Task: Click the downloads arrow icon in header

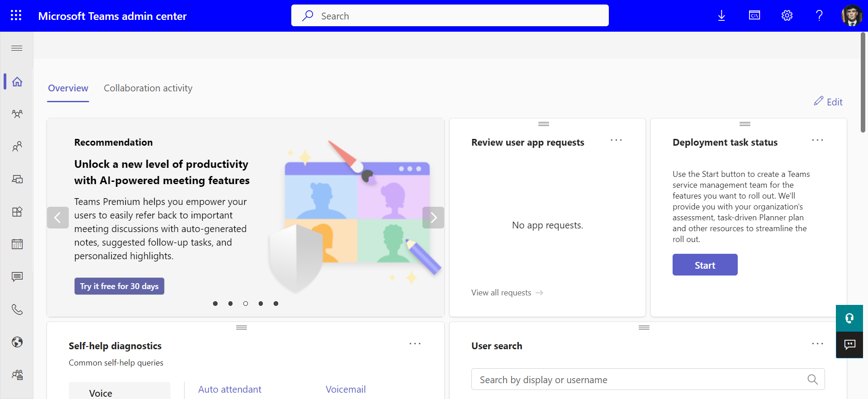Action: point(721,16)
